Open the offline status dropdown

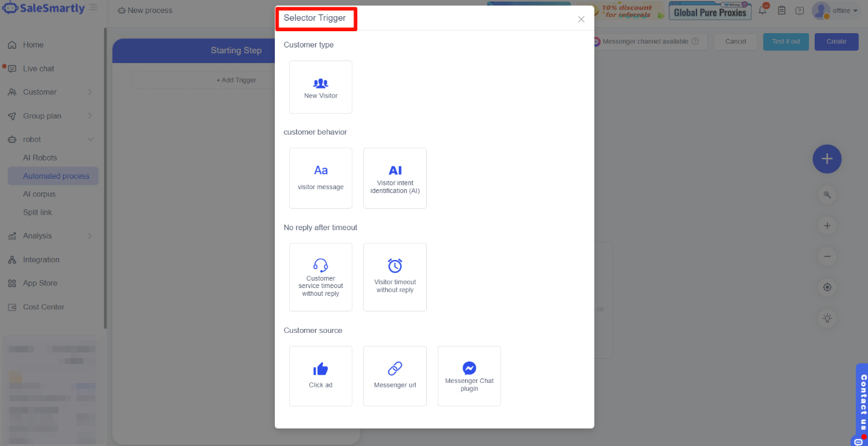click(845, 10)
